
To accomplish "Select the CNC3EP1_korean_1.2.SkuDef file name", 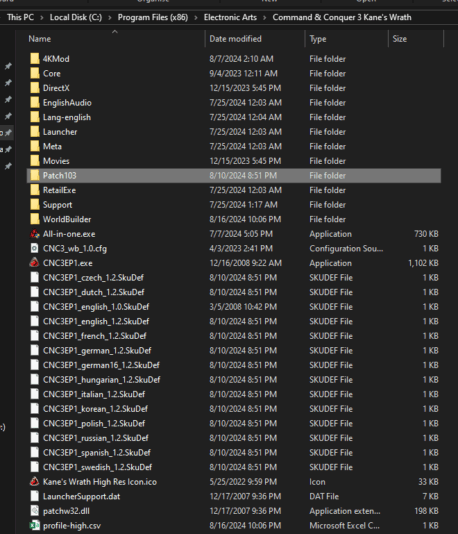I will click(x=95, y=409).
